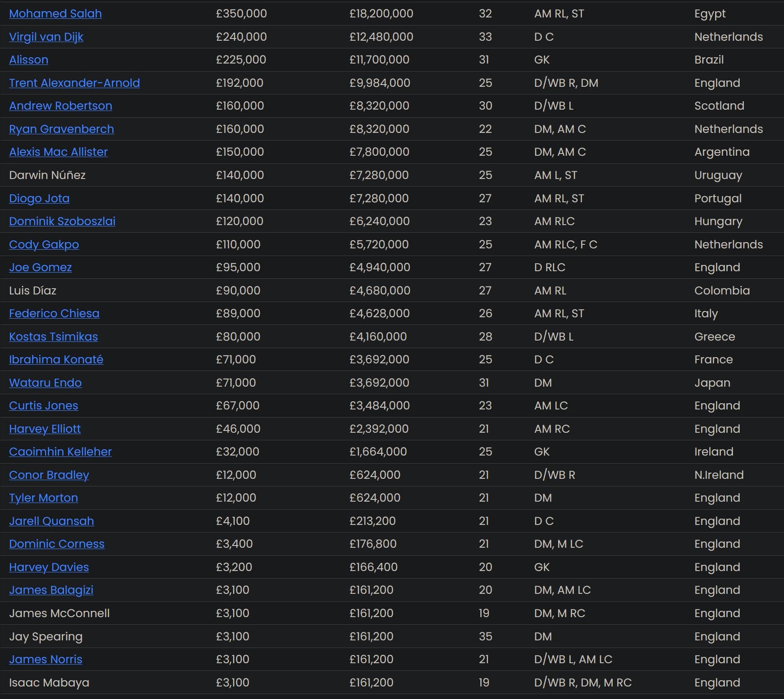This screenshot has height=699, width=784.
Task: Select the £89,000 wage value
Action: pyautogui.click(x=238, y=313)
